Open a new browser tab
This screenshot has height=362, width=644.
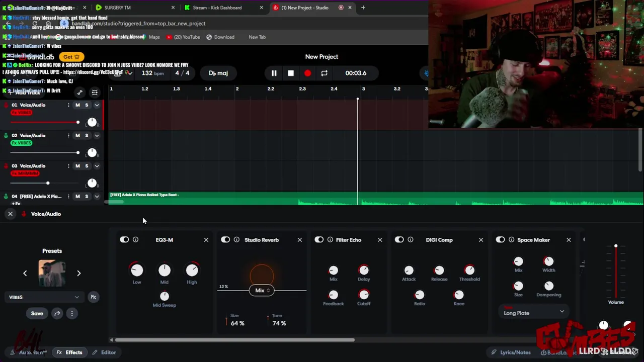click(x=363, y=8)
